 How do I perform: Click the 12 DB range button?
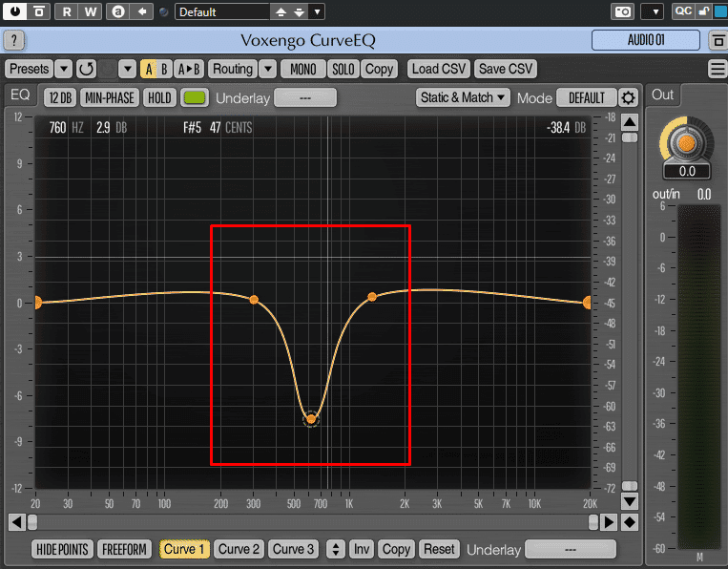click(60, 97)
